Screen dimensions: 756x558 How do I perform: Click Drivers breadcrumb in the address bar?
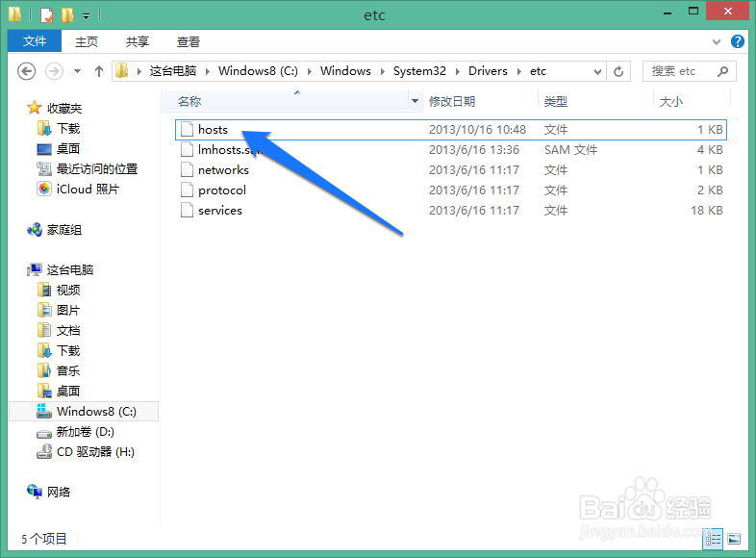(x=488, y=71)
